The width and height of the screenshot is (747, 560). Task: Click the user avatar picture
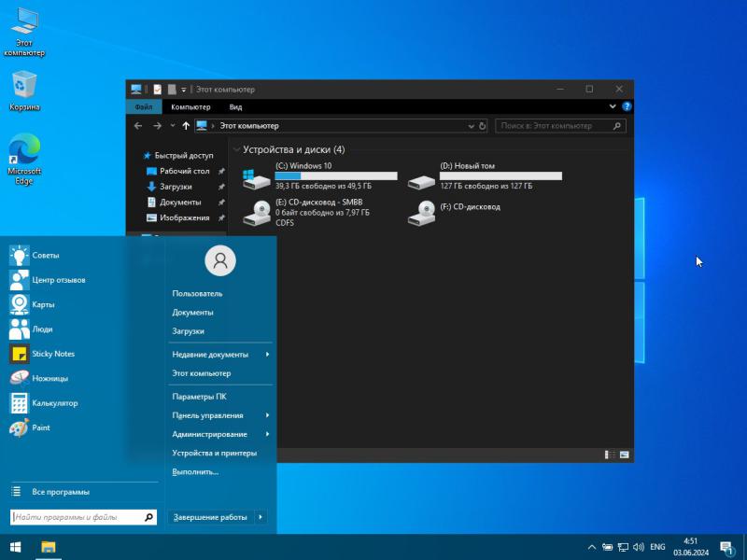[x=220, y=260]
